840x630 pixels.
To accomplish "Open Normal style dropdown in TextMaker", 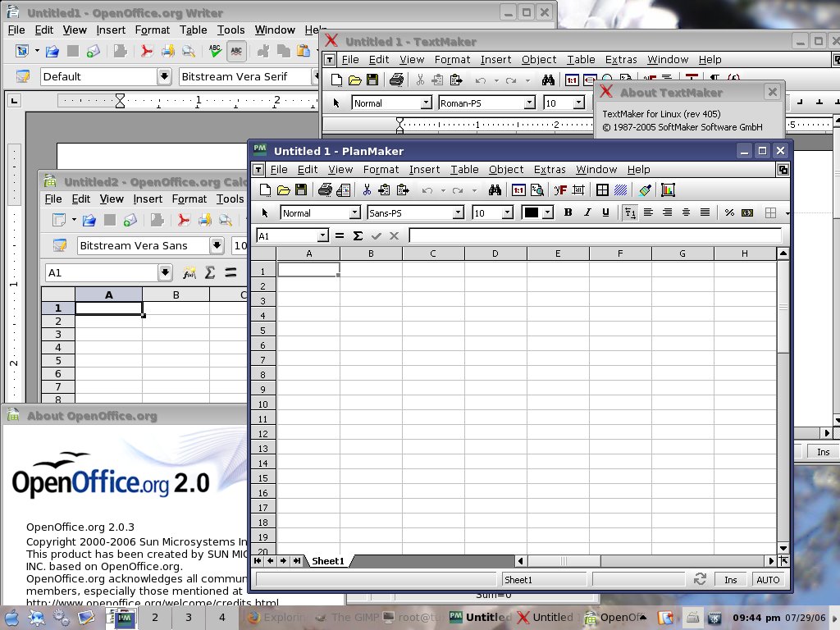I will pyautogui.click(x=426, y=103).
